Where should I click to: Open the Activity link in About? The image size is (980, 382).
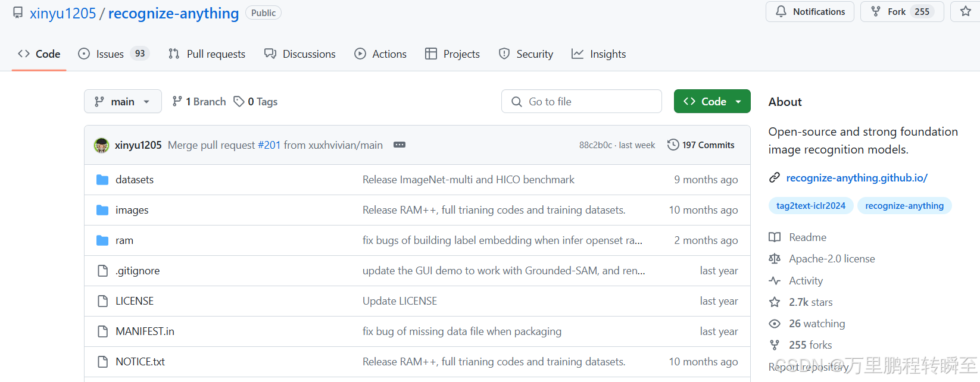pyautogui.click(x=796, y=281)
